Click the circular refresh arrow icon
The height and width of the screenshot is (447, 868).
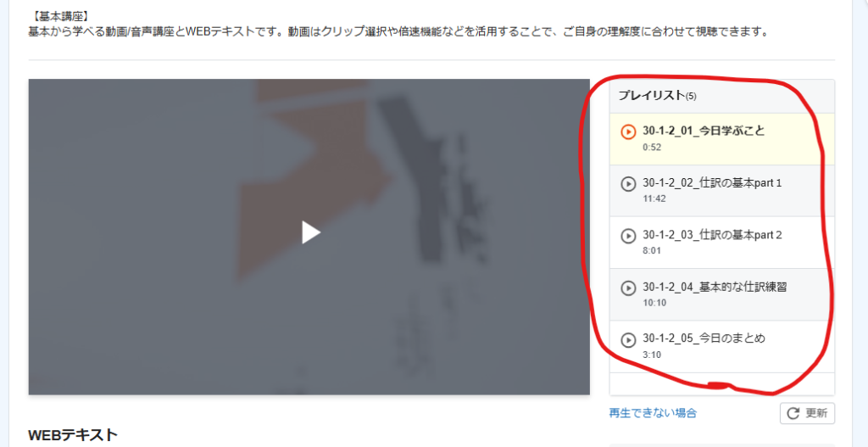[x=793, y=413]
